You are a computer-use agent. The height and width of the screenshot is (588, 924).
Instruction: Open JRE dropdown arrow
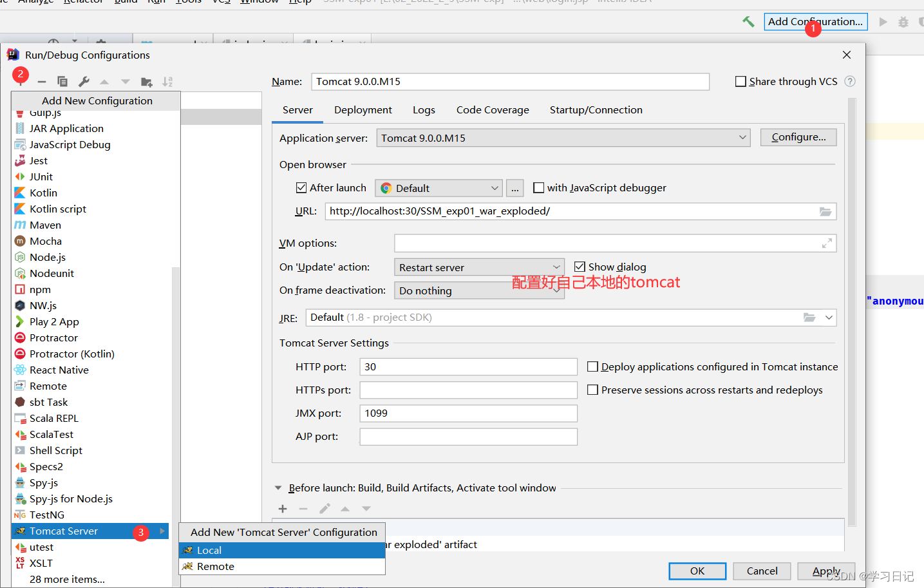(829, 318)
